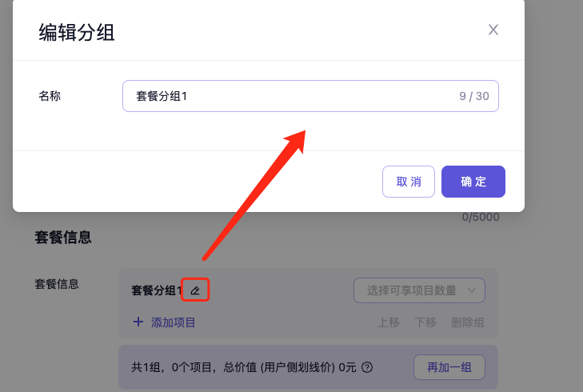Click 删除组 to delete the group

pos(468,323)
